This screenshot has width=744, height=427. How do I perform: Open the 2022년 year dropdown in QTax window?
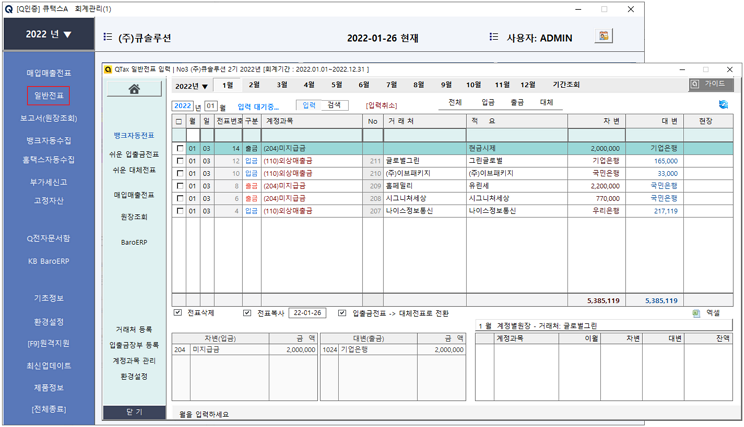pyautogui.click(x=191, y=86)
